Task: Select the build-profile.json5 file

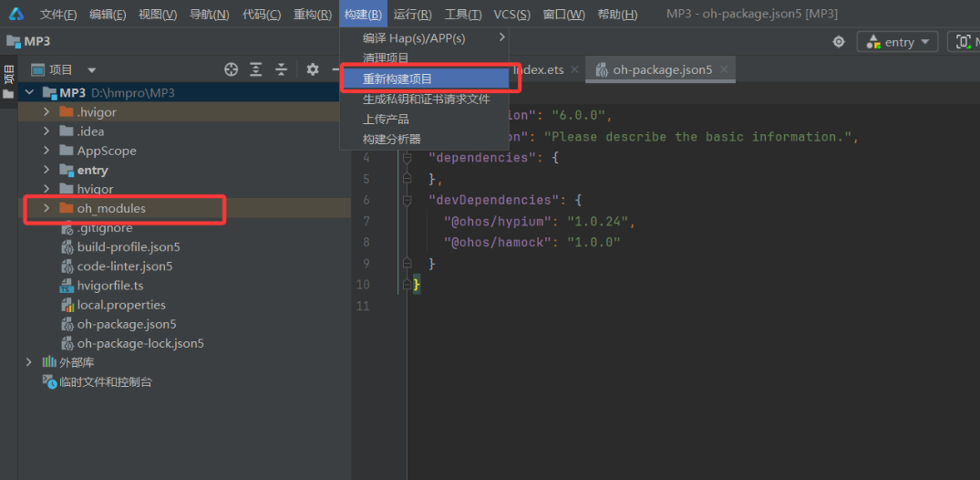Action: point(129,246)
